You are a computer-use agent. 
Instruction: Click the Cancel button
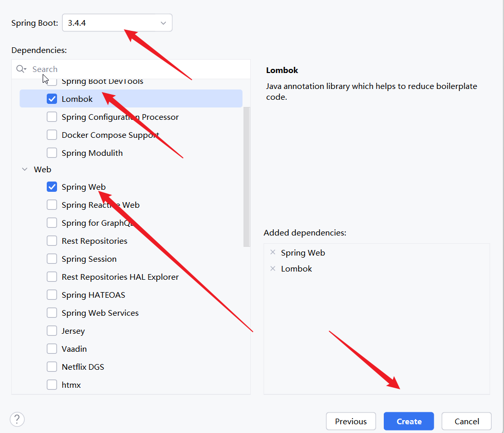pyautogui.click(x=466, y=421)
